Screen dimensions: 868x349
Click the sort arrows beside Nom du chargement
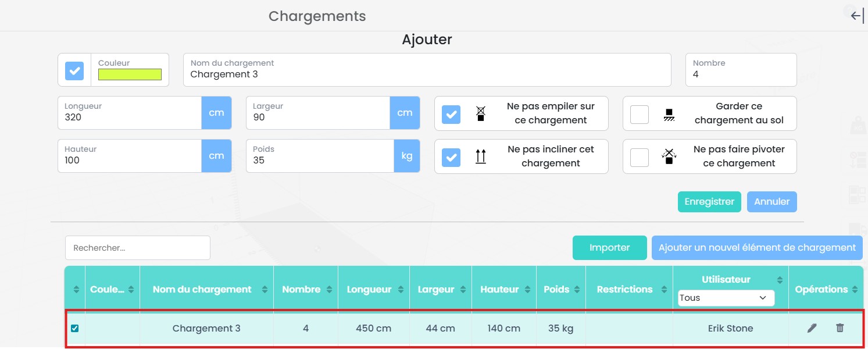[x=265, y=290]
